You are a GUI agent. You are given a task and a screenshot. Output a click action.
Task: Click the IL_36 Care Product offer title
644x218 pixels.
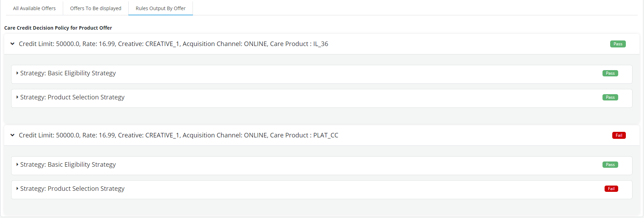tap(173, 44)
